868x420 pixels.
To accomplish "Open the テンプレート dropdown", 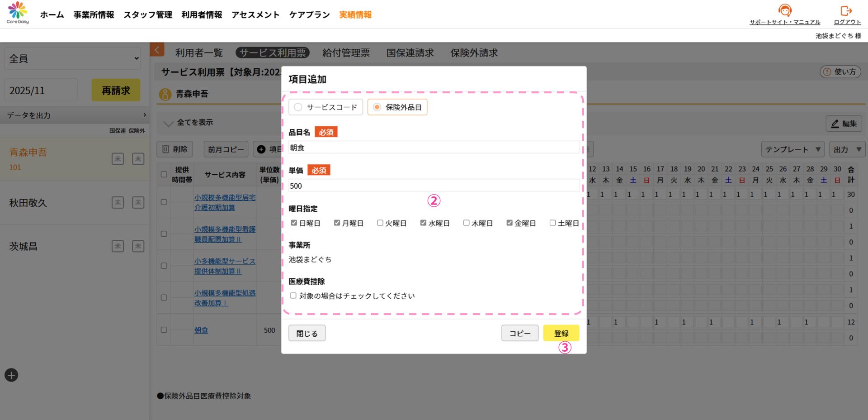I will point(793,149).
